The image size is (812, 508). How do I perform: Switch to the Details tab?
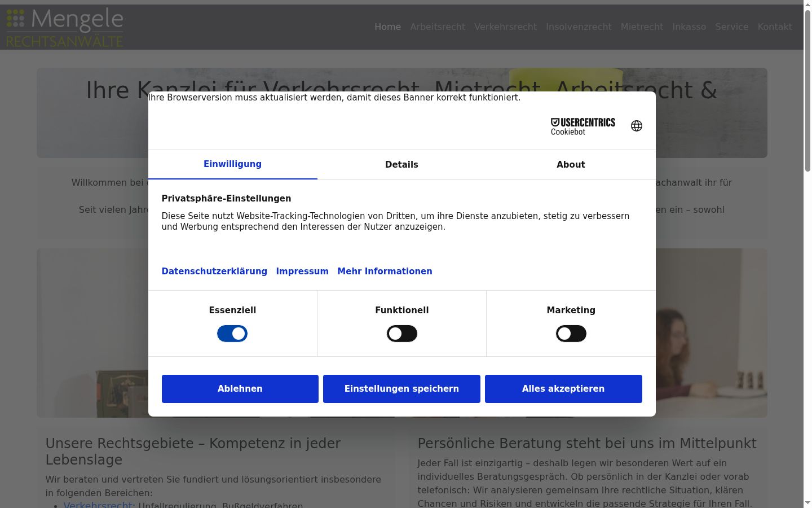[x=402, y=165]
